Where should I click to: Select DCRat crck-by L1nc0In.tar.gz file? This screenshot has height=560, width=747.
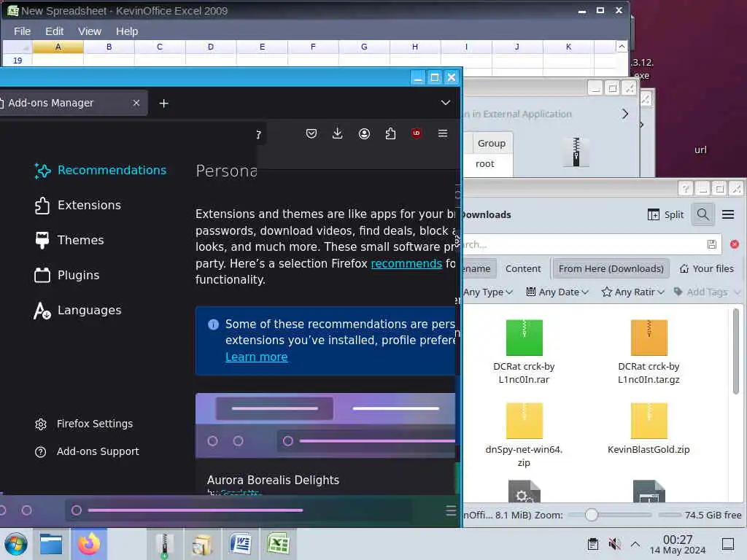[x=649, y=352]
